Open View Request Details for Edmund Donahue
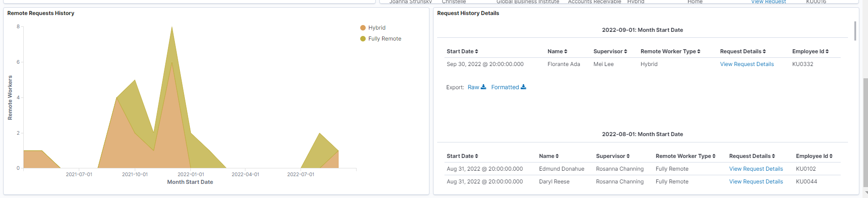The width and height of the screenshot is (868, 198). pos(756,169)
